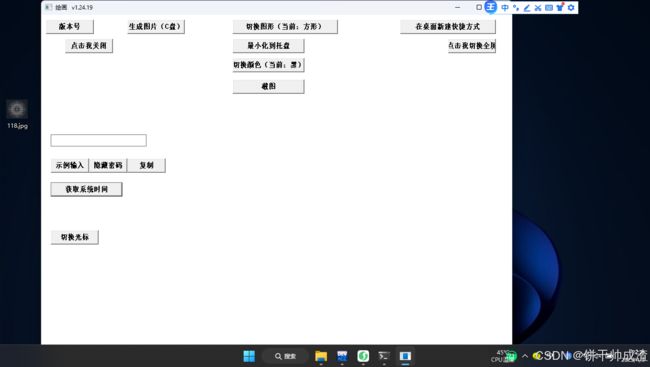650x367 pixels.
Task: Open the soft keyboard icon in IME bar
Action: click(549, 7)
